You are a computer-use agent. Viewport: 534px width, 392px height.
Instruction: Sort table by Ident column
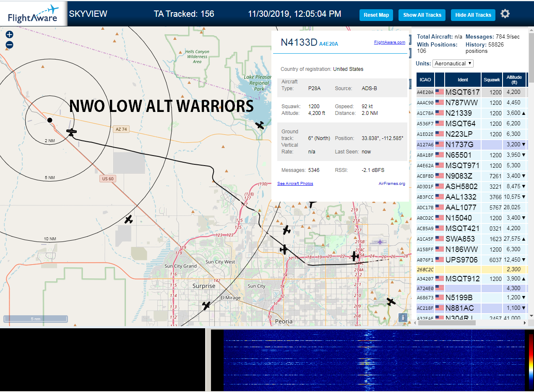tap(463, 80)
